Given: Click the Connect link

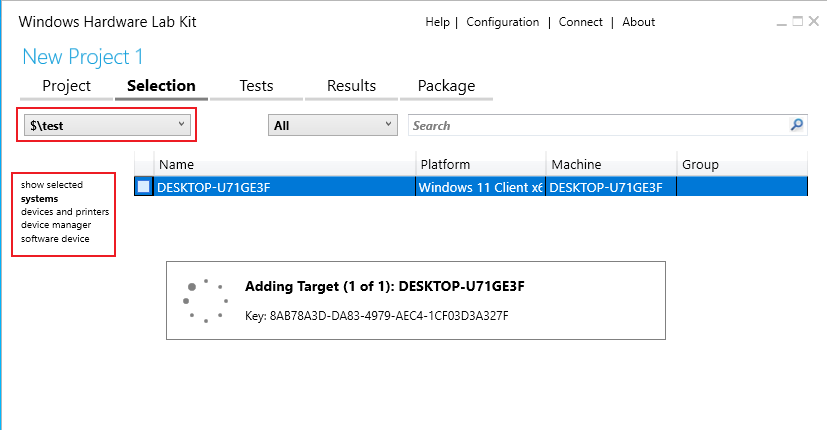Looking at the screenshot, I should point(580,22).
